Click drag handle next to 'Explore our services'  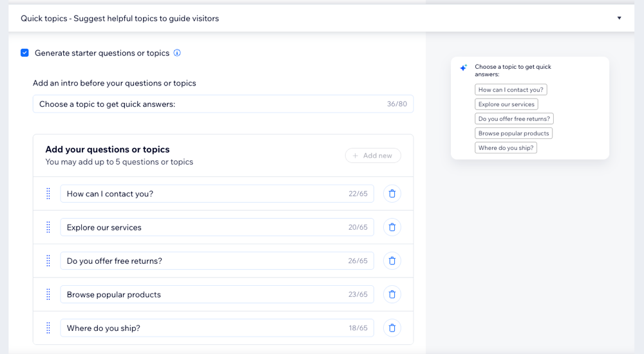pyautogui.click(x=48, y=227)
